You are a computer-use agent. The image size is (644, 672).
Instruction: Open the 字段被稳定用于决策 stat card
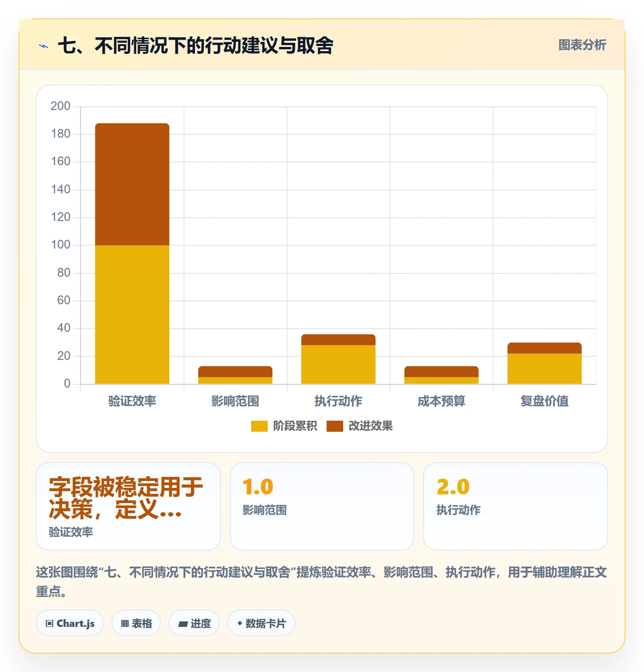pos(128,506)
